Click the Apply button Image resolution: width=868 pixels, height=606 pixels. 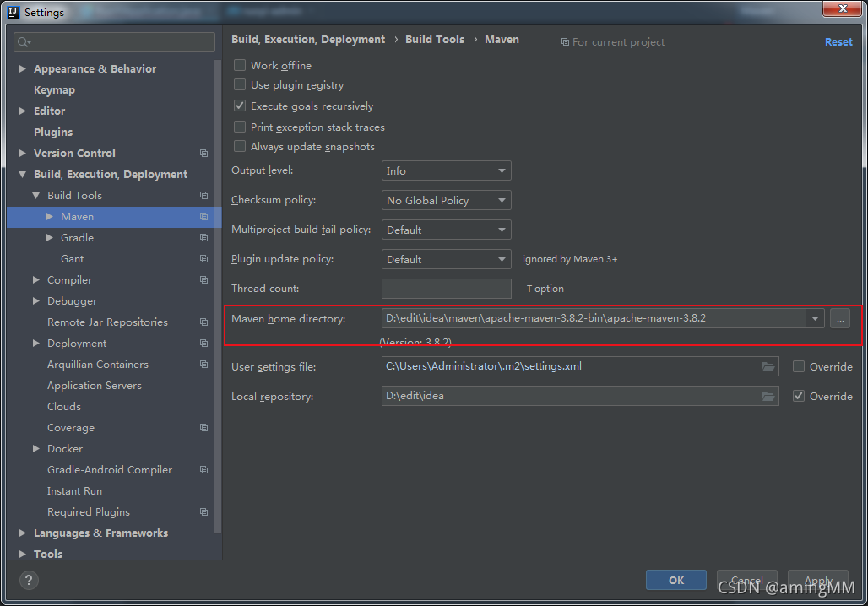click(x=817, y=580)
